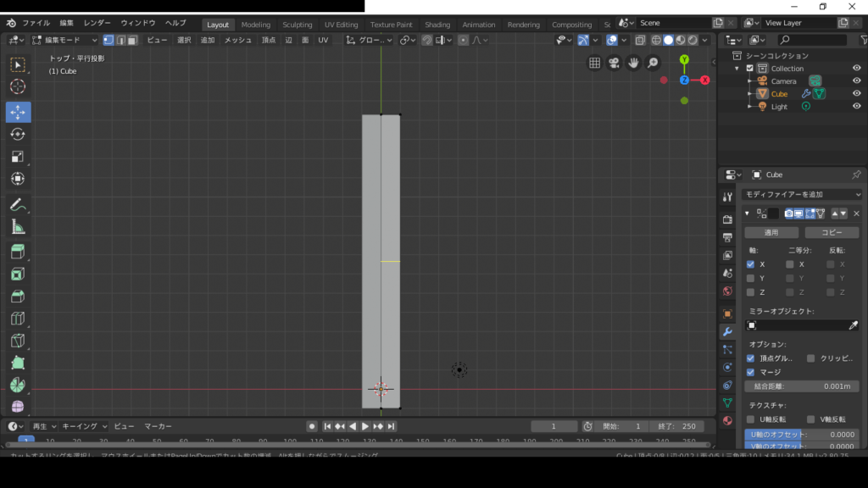
Task: Pick the Annotate pencil tool
Action: pos(18,204)
